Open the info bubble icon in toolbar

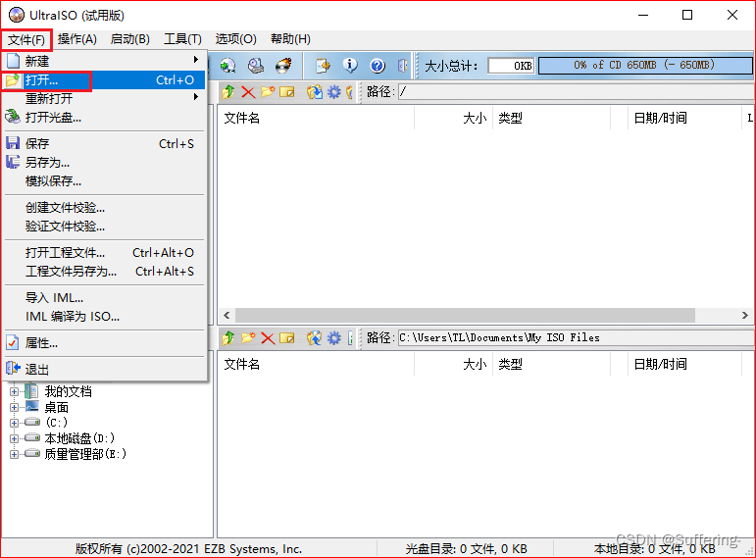click(x=350, y=66)
